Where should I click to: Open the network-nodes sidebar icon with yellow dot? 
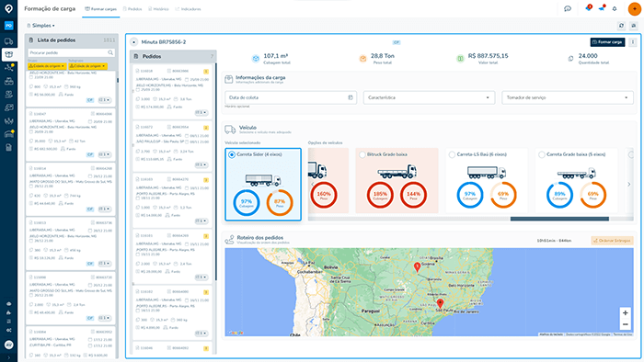[8, 68]
